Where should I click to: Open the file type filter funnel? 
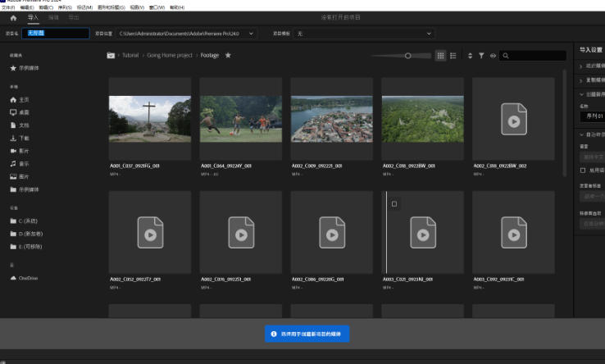pyautogui.click(x=481, y=56)
